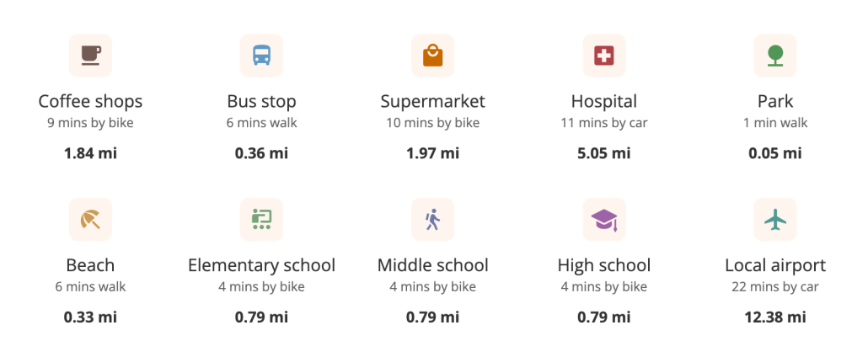The width and height of the screenshot is (868, 357).
Task: Select the Local airport label
Action: [x=775, y=265]
